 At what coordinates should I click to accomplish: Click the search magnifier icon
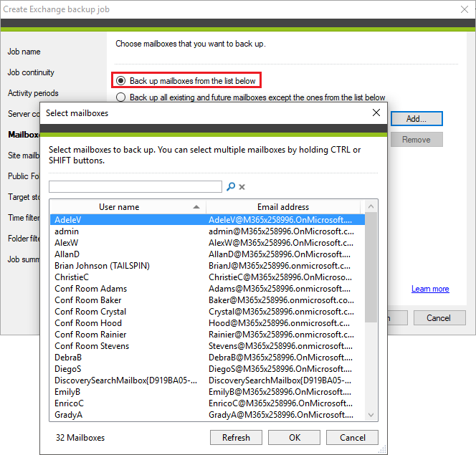coord(231,186)
